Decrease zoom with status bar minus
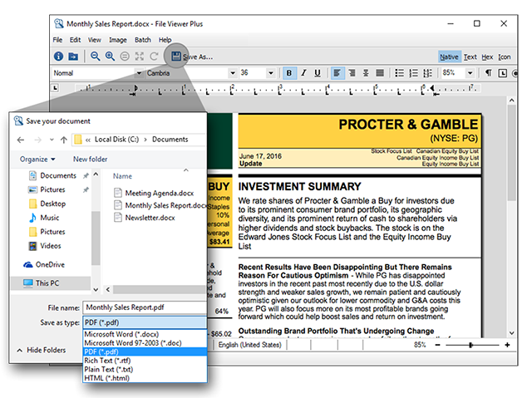The height and width of the screenshot is (398, 532). tap(438, 345)
